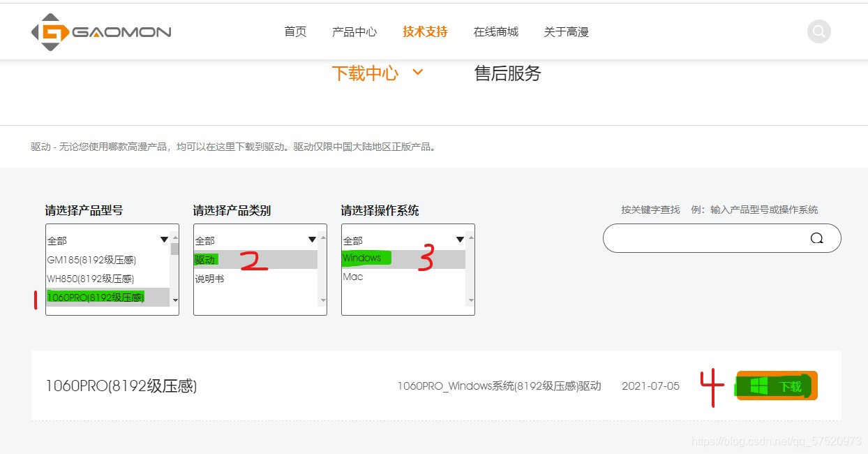Open the search icon in header
This screenshot has width=868, height=454.
tap(818, 31)
